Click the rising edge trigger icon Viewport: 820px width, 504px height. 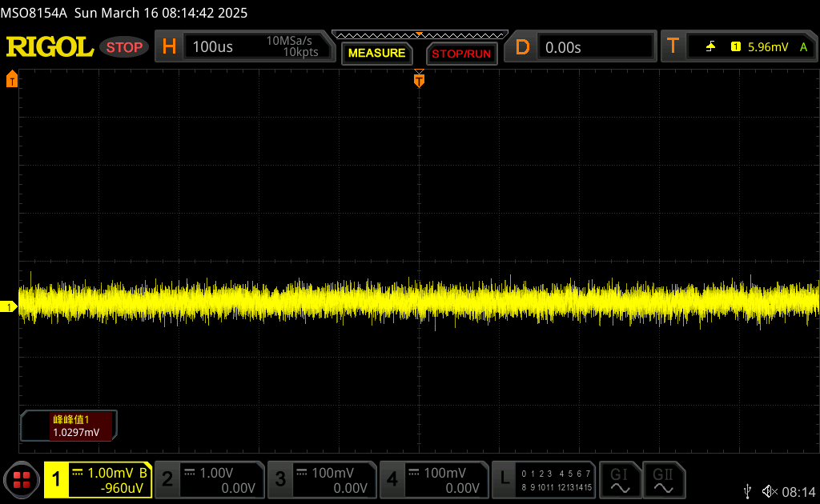tap(710, 47)
